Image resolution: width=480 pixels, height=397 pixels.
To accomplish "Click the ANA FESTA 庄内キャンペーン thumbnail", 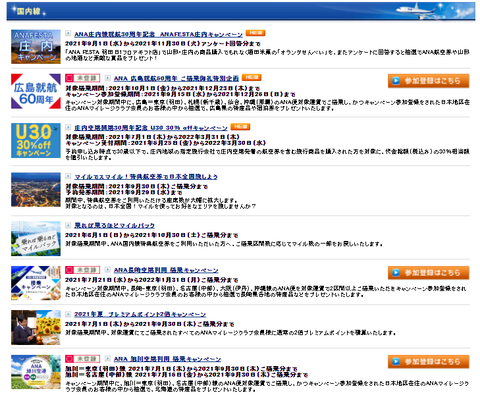I will (36, 47).
